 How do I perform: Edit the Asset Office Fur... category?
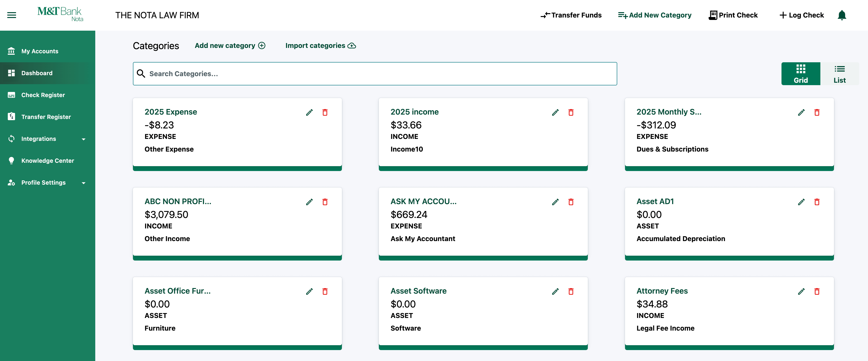pyautogui.click(x=309, y=291)
